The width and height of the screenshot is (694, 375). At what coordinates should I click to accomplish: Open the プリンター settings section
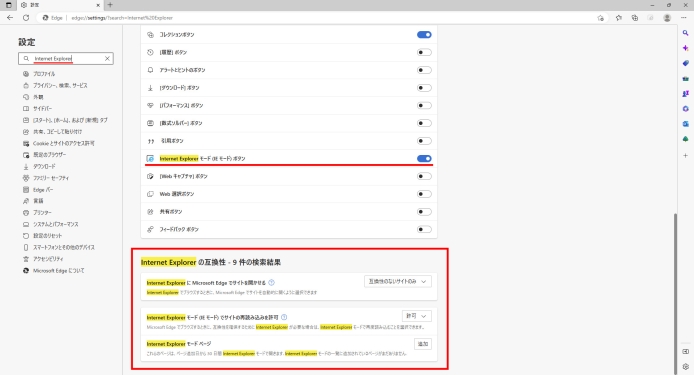coord(42,213)
